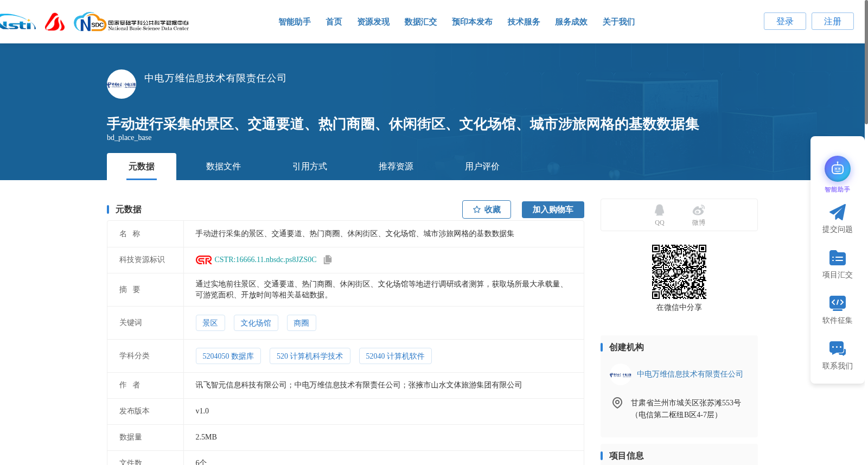
Task: Open the NSDC National Basic Science Data Center logo
Action: tap(131, 22)
